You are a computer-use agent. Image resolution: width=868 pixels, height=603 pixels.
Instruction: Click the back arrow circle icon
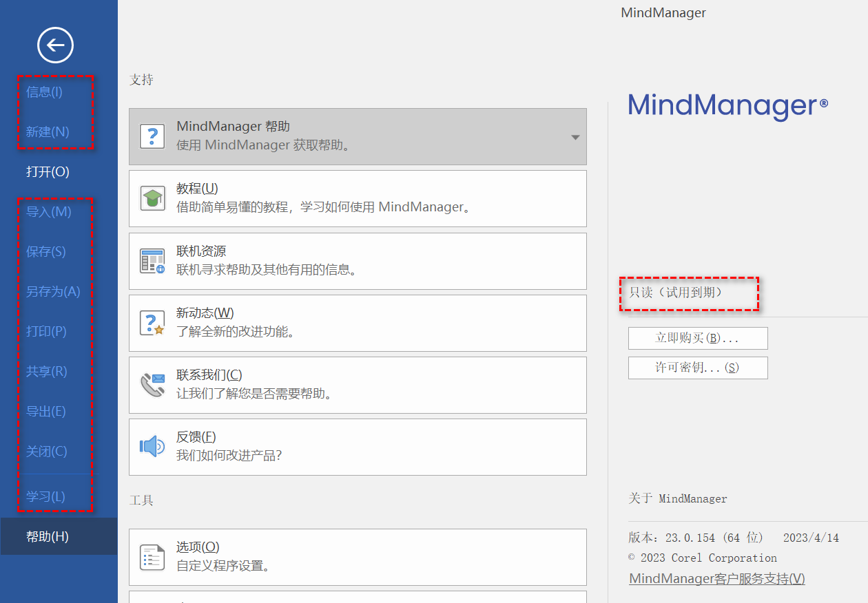[x=55, y=46]
